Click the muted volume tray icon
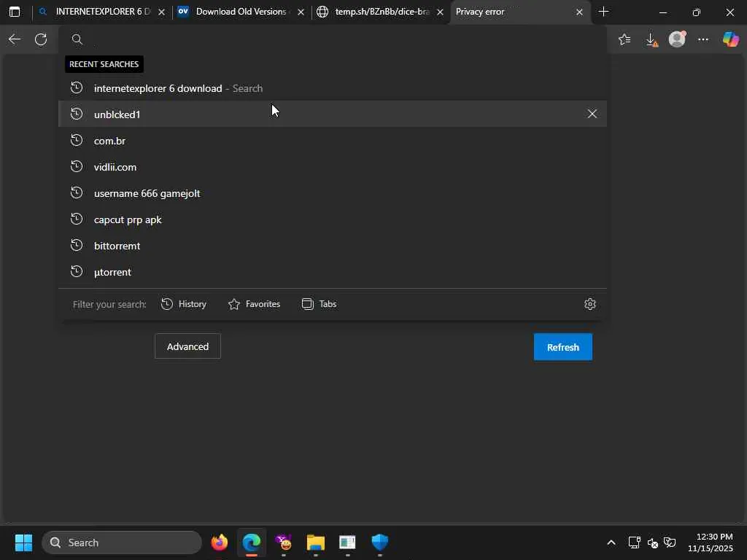This screenshot has height=560, width=747. [x=652, y=542]
